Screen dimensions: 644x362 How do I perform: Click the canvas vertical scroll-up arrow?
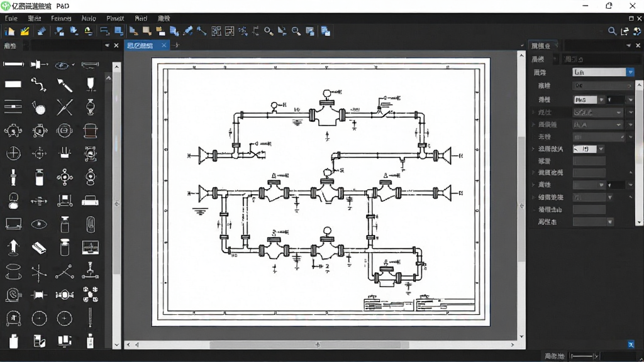[521, 55]
